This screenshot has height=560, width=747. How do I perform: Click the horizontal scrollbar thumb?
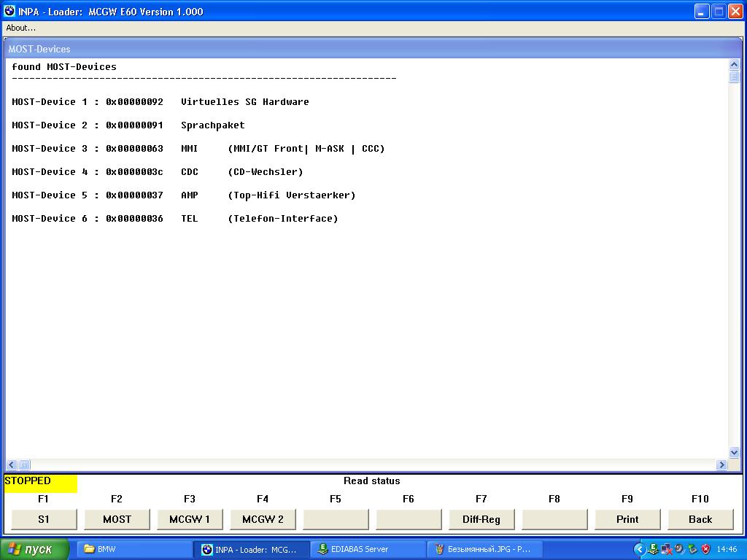(x=24, y=464)
